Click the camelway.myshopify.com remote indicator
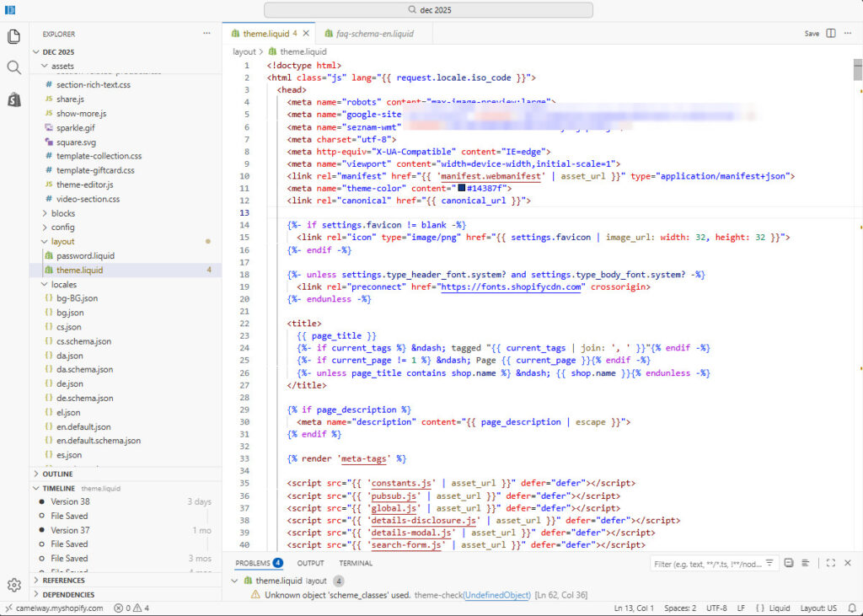Image resolution: width=863 pixels, height=616 pixels. (x=54, y=608)
